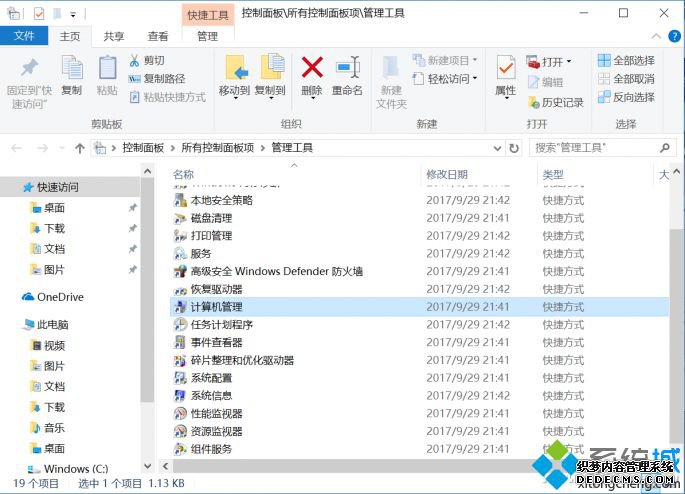Click the Move to folder icon
The width and height of the screenshot is (685, 494).
(x=236, y=68)
